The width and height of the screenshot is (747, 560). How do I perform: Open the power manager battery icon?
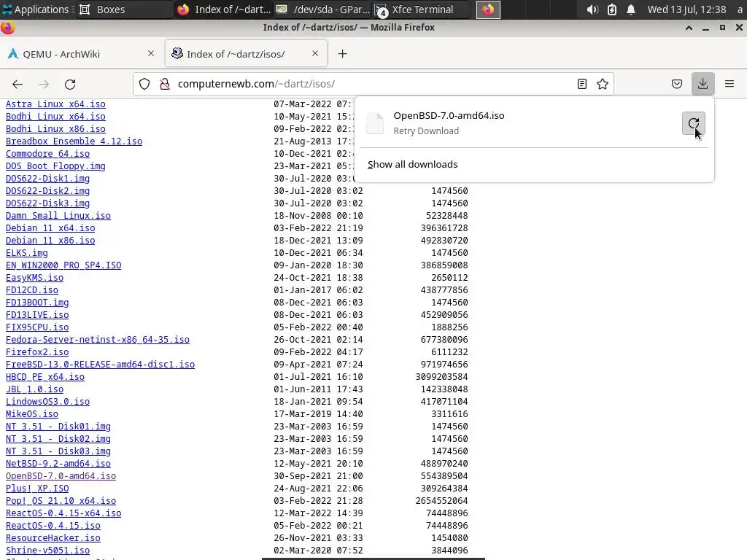point(612,9)
